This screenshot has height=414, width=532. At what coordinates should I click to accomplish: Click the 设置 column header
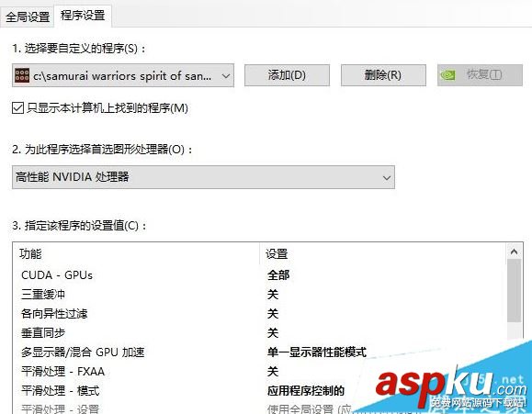pos(277,253)
